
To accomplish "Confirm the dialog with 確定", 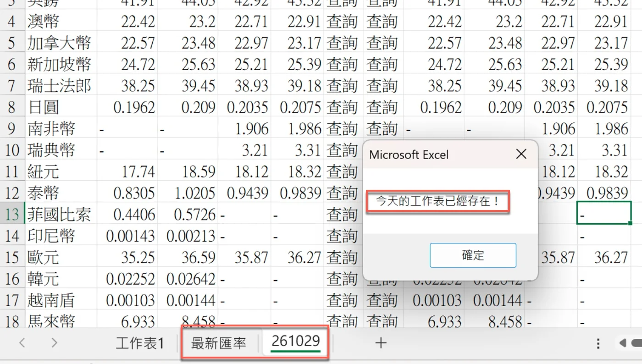I will click(473, 255).
